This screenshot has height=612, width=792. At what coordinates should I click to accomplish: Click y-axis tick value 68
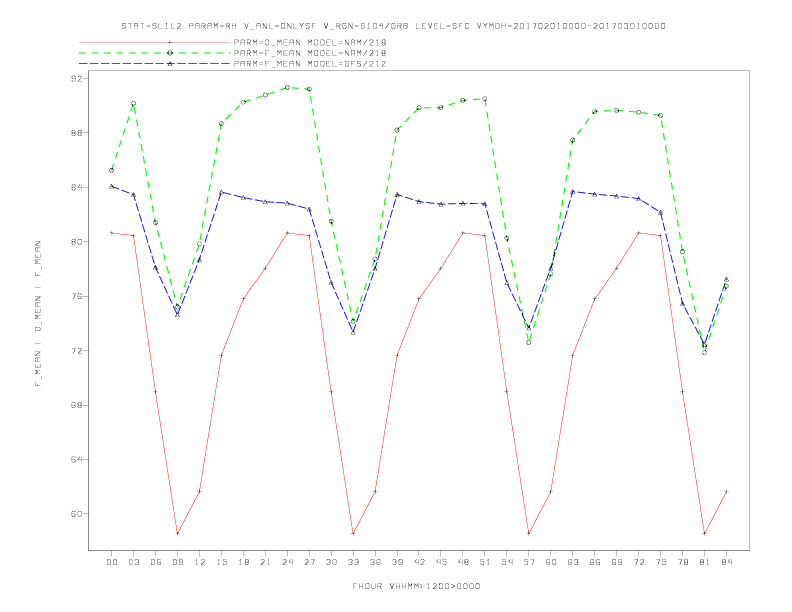[x=77, y=405]
